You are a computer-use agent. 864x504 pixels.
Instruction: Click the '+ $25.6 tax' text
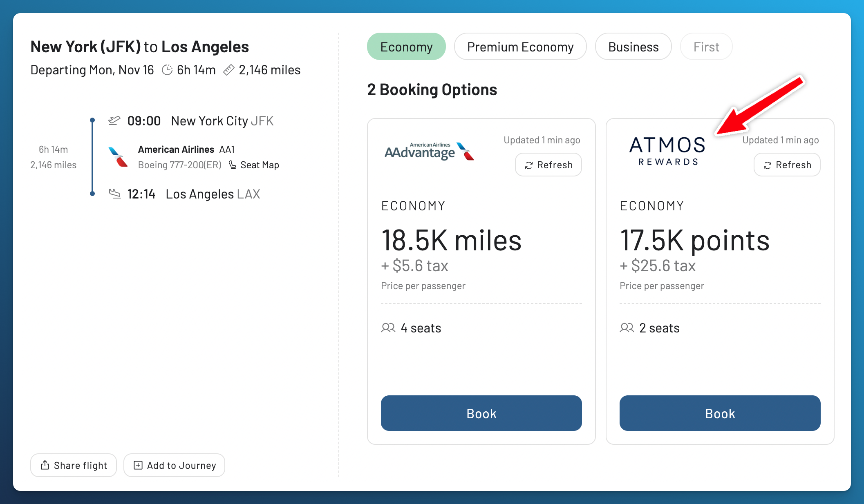[658, 265]
